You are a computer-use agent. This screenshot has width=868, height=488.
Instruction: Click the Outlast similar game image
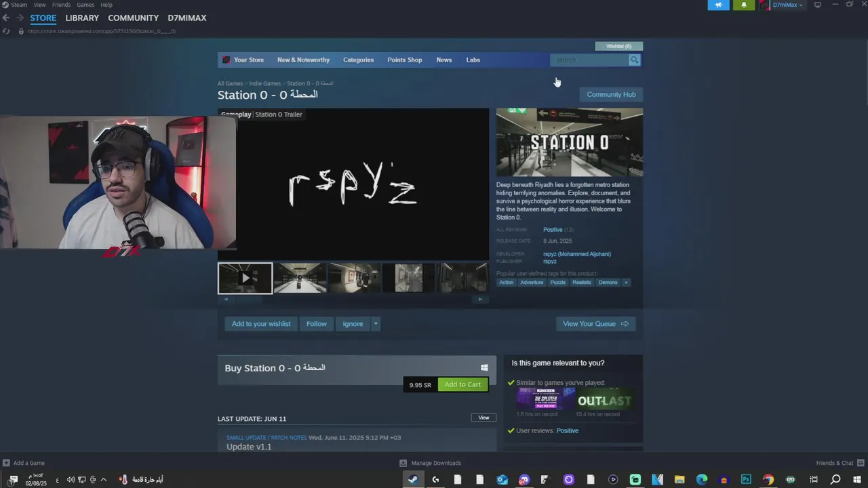pyautogui.click(x=604, y=400)
